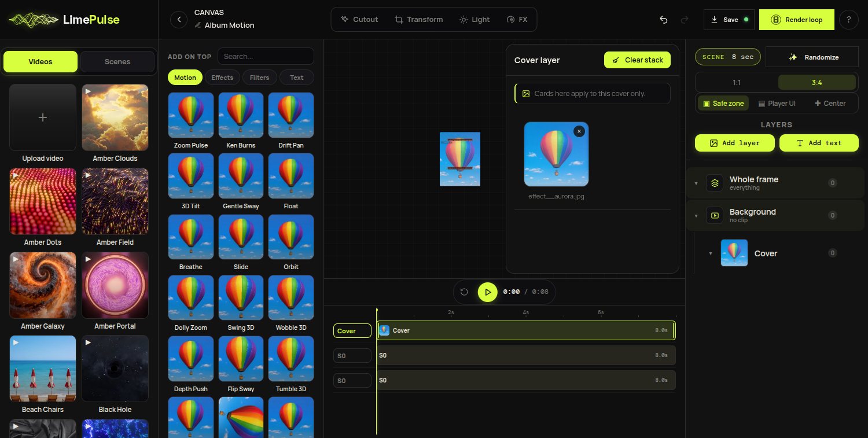Select the Beach Chairs video
868x438 pixels.
[43, 369]
